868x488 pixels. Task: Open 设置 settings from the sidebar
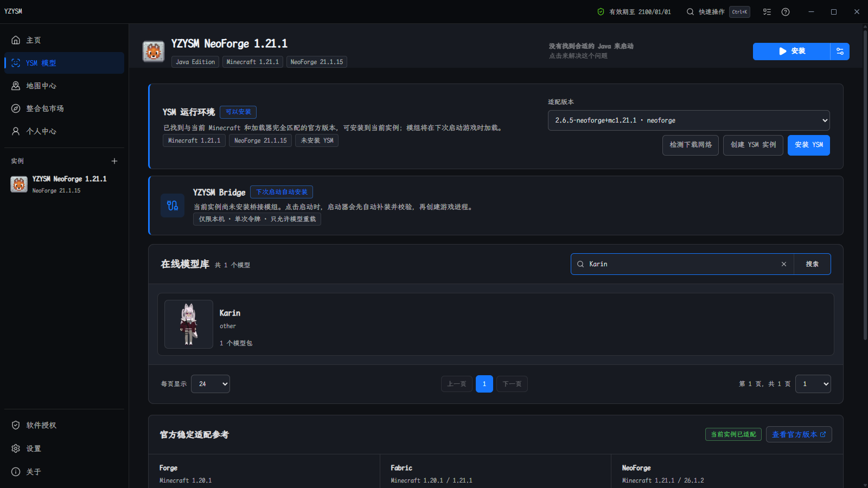coord(64,448)
